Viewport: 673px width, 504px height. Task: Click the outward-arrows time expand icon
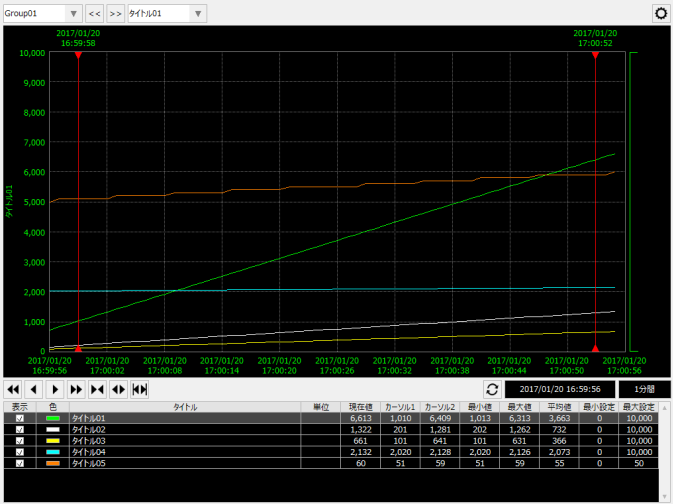pyautogui.click(x=118, y=389)
